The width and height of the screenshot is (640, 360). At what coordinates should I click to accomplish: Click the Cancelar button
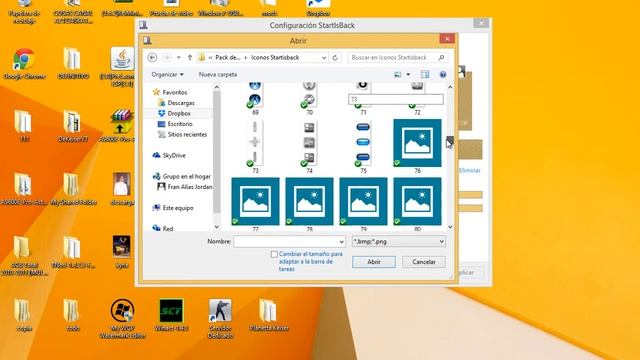424,262
